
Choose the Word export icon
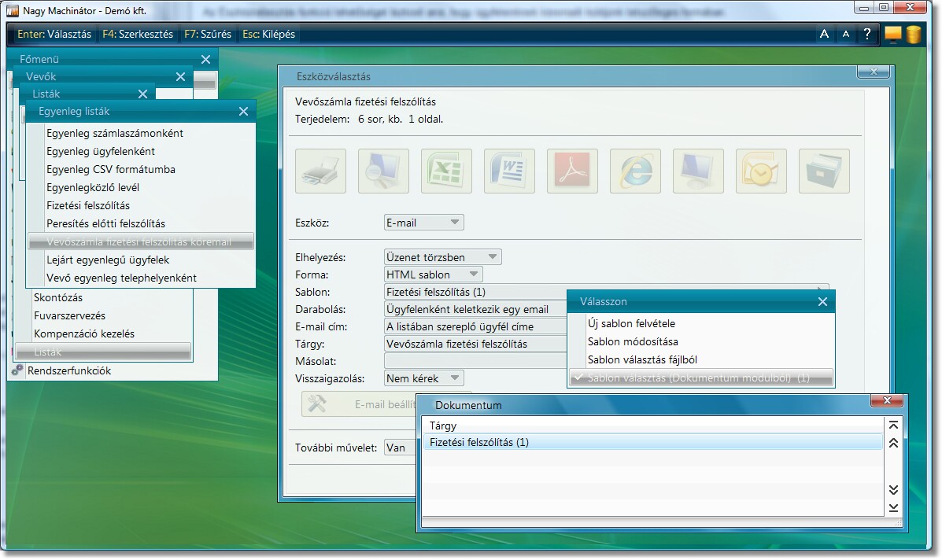pos(509,171)
